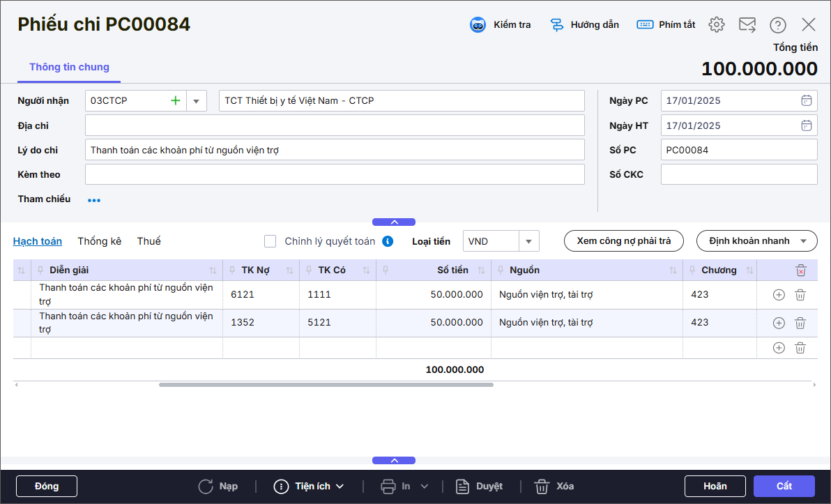Click the Chỉnh lý quyết toán info icon
This screenshot has width=831, height=504.
point(388,241)
